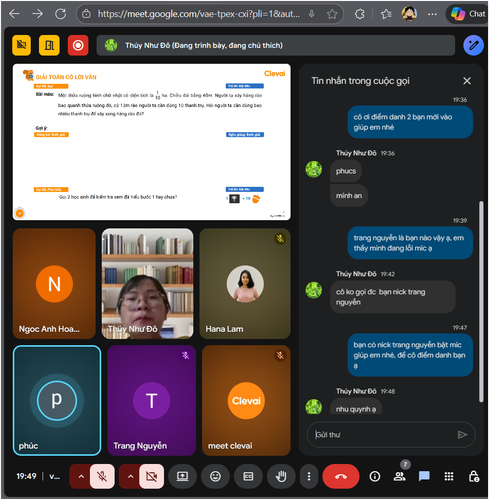Toggle the chat panel icon

coord(424,476)
